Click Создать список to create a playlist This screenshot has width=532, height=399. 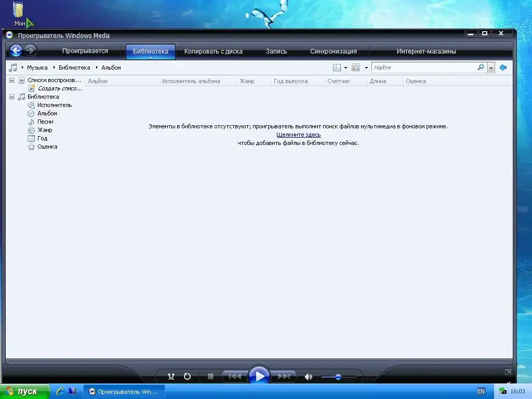point(60,88)
